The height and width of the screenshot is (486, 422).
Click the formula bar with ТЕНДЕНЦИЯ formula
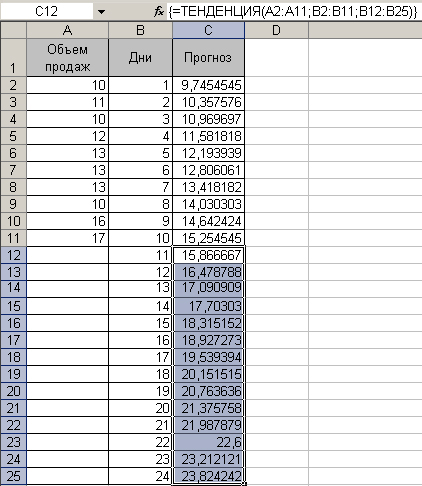pyautogui.click(x=294, y=12)
